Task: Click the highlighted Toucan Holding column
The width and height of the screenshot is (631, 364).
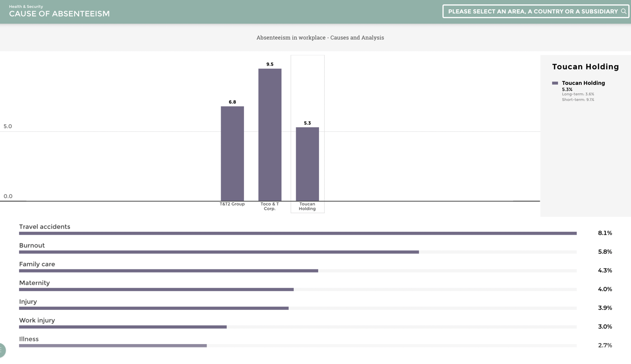Action: tap(307, 163)
